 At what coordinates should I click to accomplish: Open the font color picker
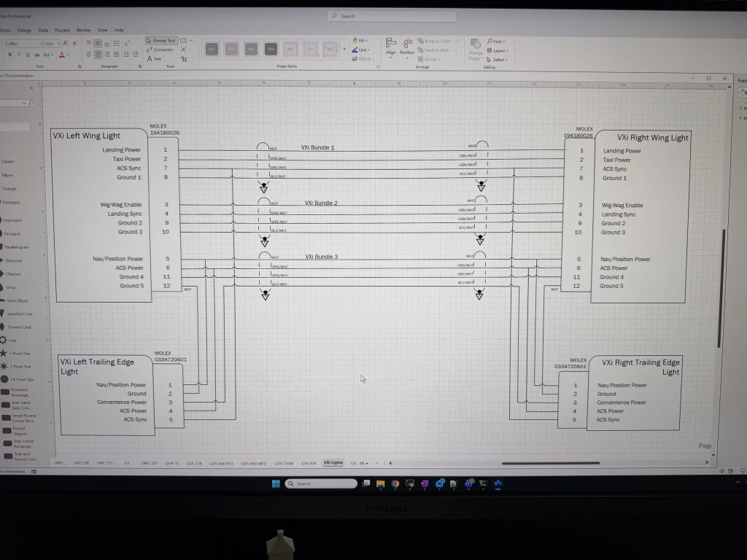[62, 55]
